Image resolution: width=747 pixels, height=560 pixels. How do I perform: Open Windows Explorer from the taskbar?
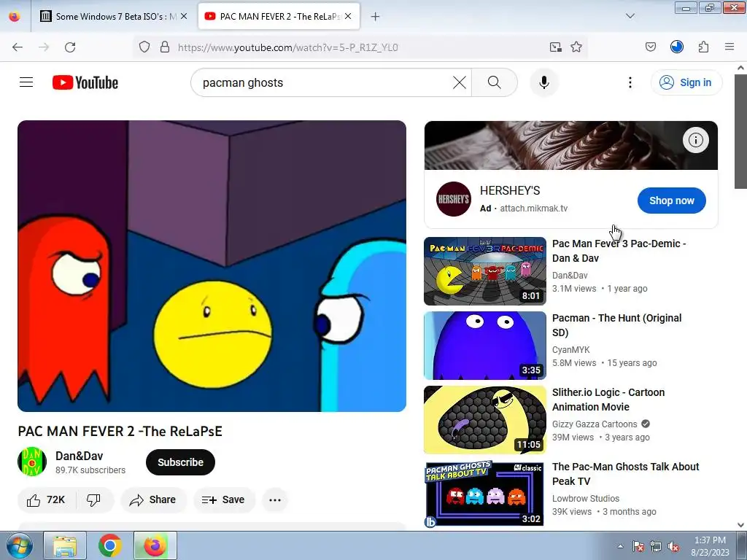coord(65,545)
